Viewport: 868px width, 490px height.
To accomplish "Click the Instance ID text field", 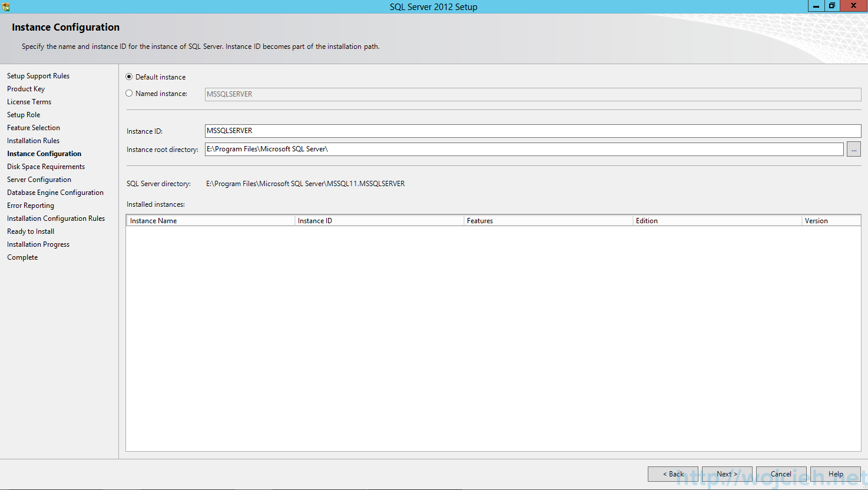I will [x=533, y=131].
